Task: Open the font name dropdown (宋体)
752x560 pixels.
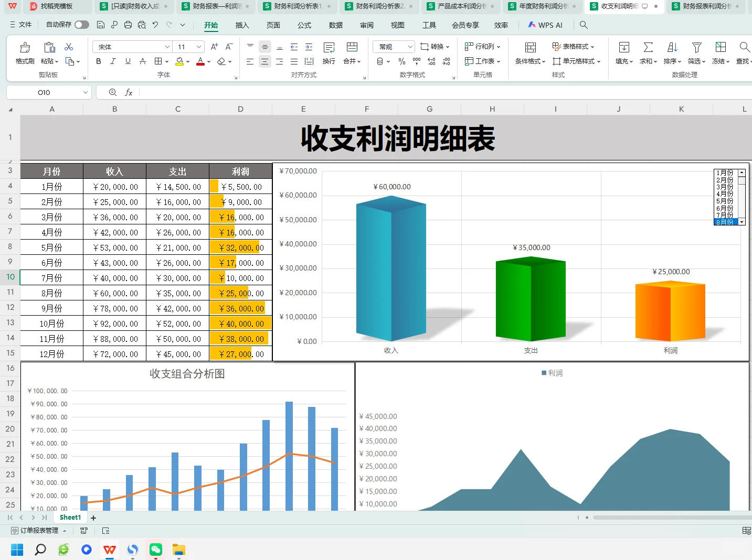Action: [167, 47]
